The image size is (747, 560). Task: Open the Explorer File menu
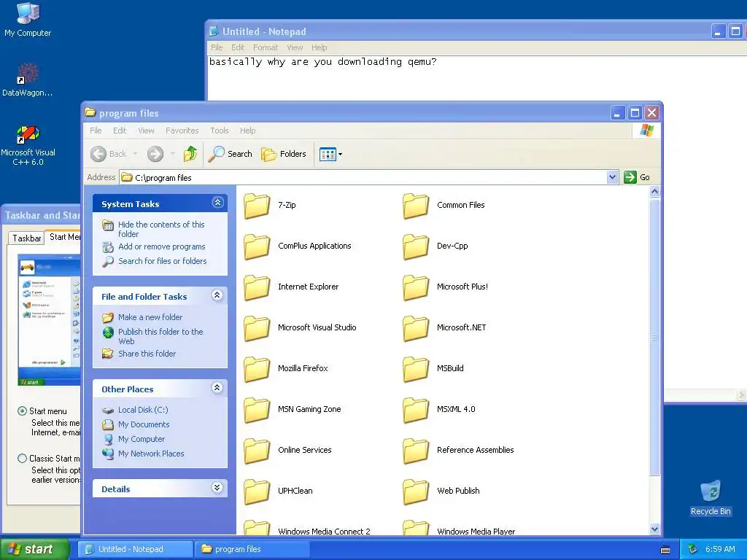click(x=96, y=131)
